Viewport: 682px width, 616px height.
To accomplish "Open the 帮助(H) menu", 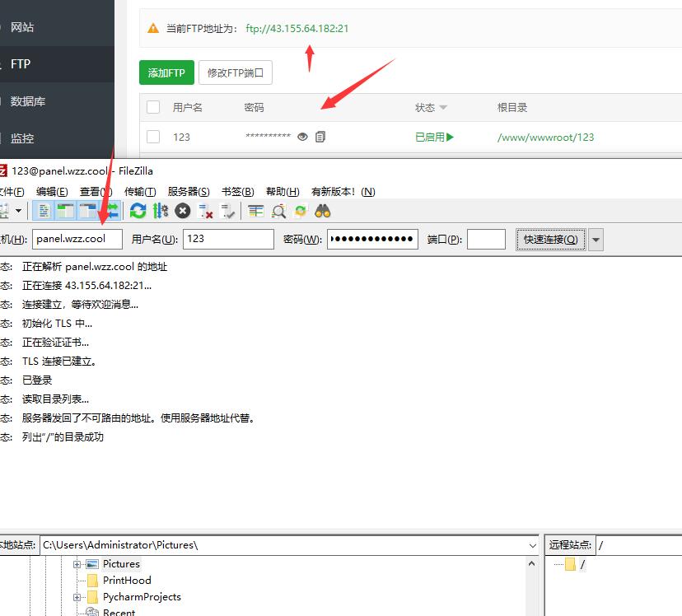I will point(283,192).
